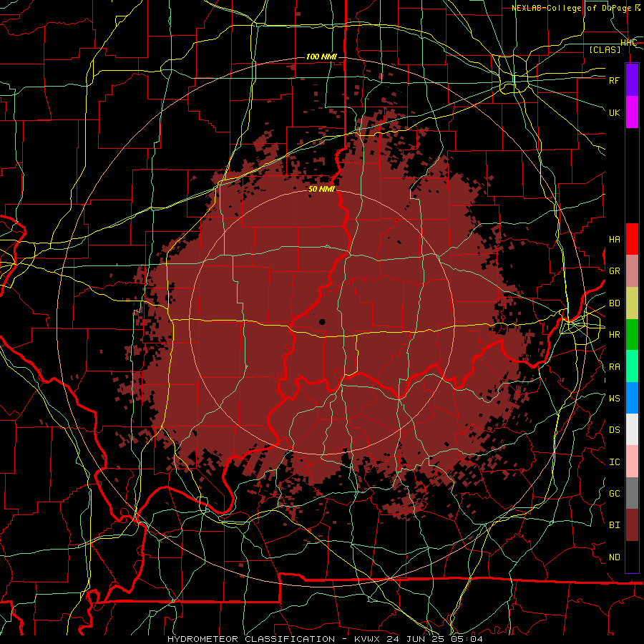Viewport: 644px width, 644px height.
Task: Click the KVWX station ID in footer
Action: [x=367, y=639]
